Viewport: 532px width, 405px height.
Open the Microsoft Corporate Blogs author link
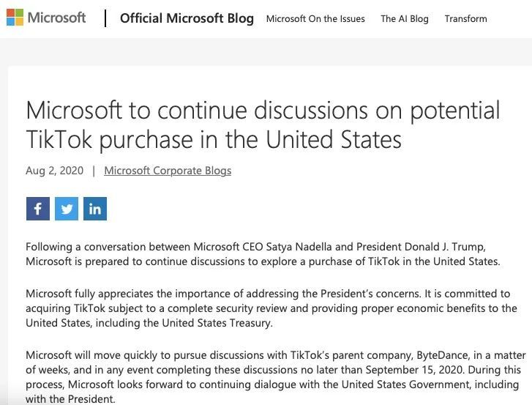point(168,171)
